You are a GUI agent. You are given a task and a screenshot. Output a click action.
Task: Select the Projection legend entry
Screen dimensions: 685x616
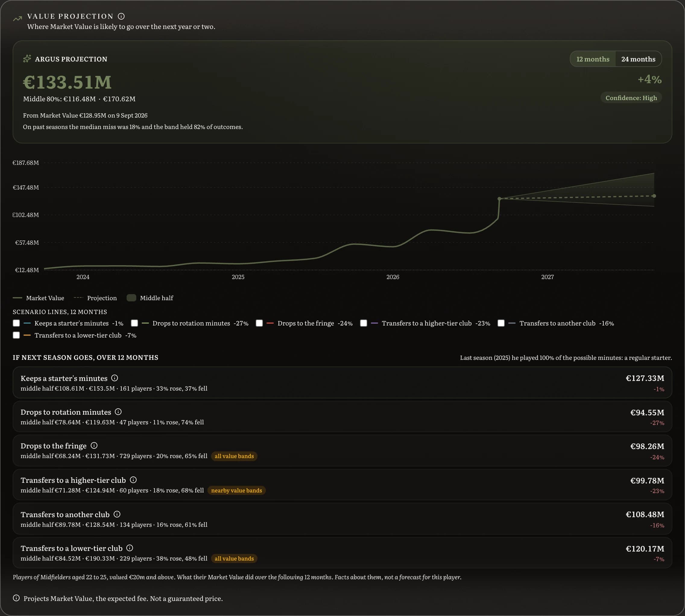point(95,298)
